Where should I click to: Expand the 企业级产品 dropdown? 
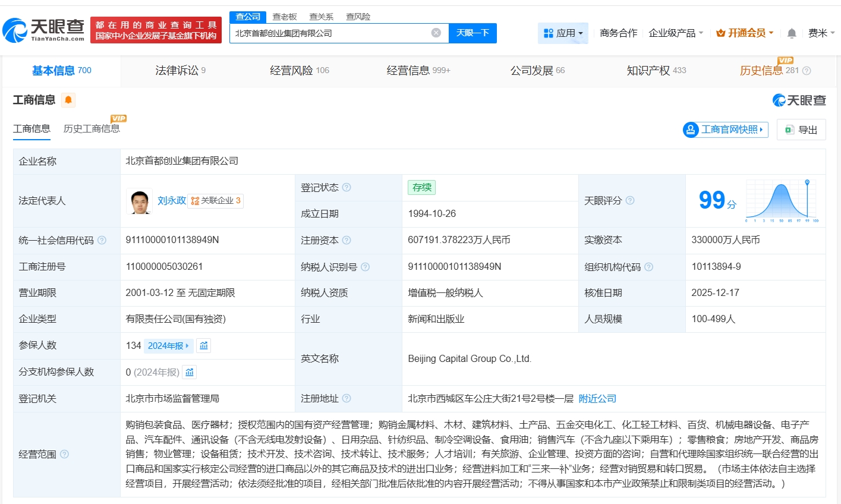point(676,33)
